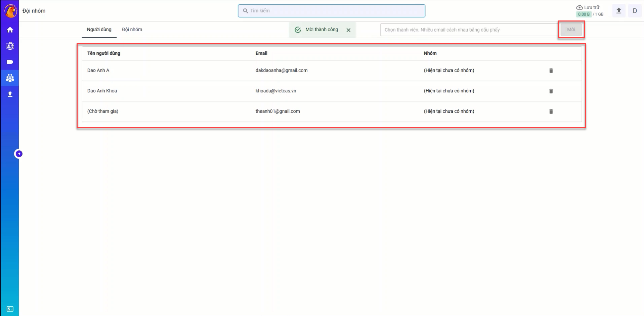Viewport: 644px width, 316px height.
Task: Select the name Dao Anh A
Action: pyautogui.click(x=98, y=70)
